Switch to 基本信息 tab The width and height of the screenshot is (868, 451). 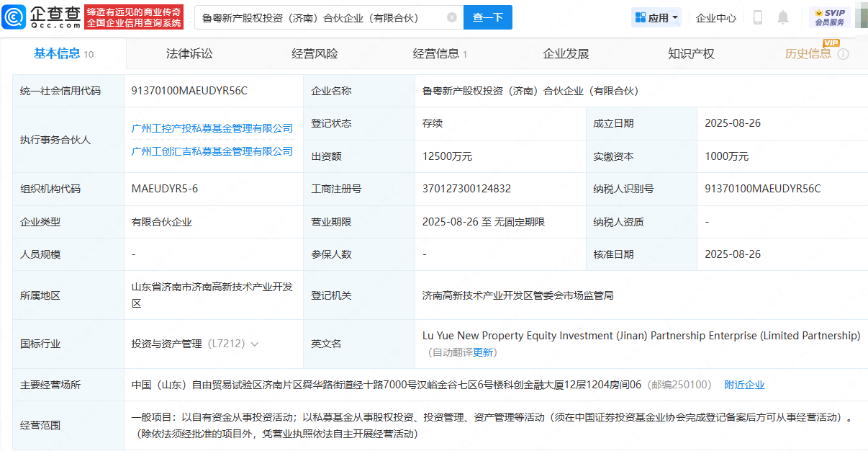coord(63,53)
